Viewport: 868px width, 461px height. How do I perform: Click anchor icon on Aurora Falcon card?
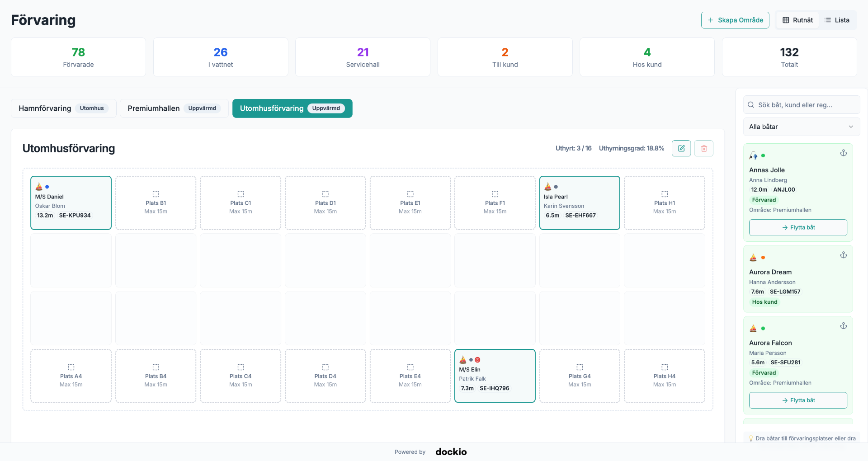(844, 326)
